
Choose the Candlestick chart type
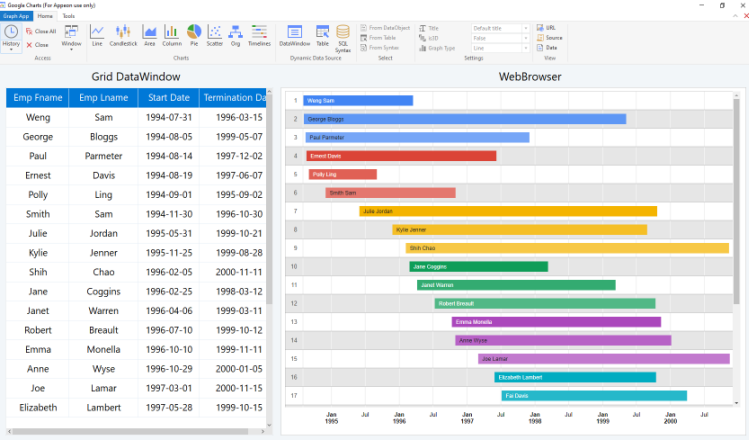click(122, 36)
